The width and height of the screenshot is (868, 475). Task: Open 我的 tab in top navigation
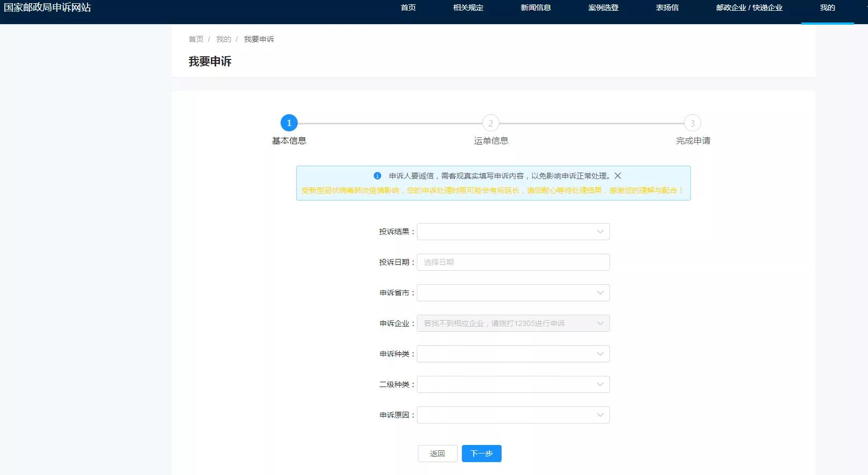[x=828, y=8]
